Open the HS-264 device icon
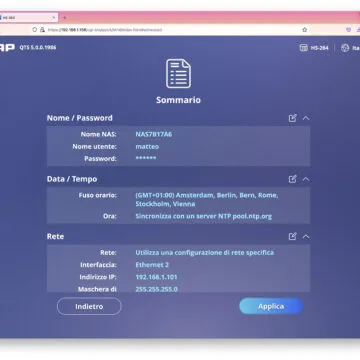Viewport: 360px width, 360px height. click(x=304, y=48)
